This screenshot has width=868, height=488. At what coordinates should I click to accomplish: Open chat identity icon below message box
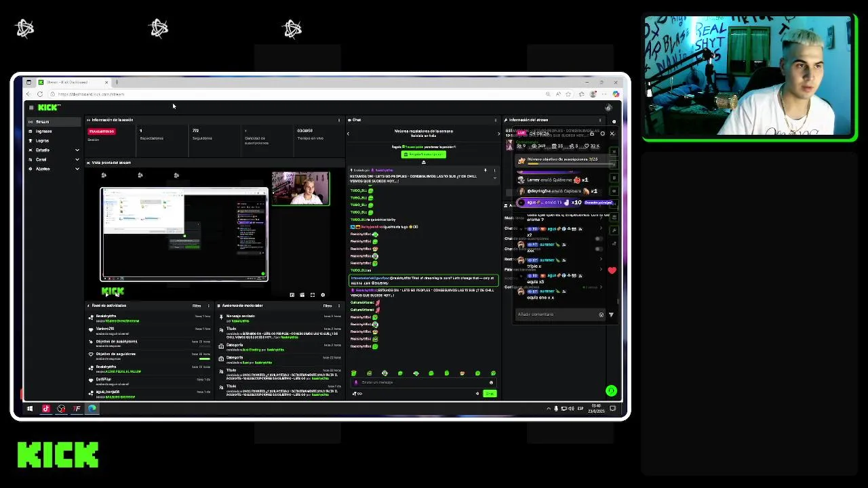tap(354, 393)
